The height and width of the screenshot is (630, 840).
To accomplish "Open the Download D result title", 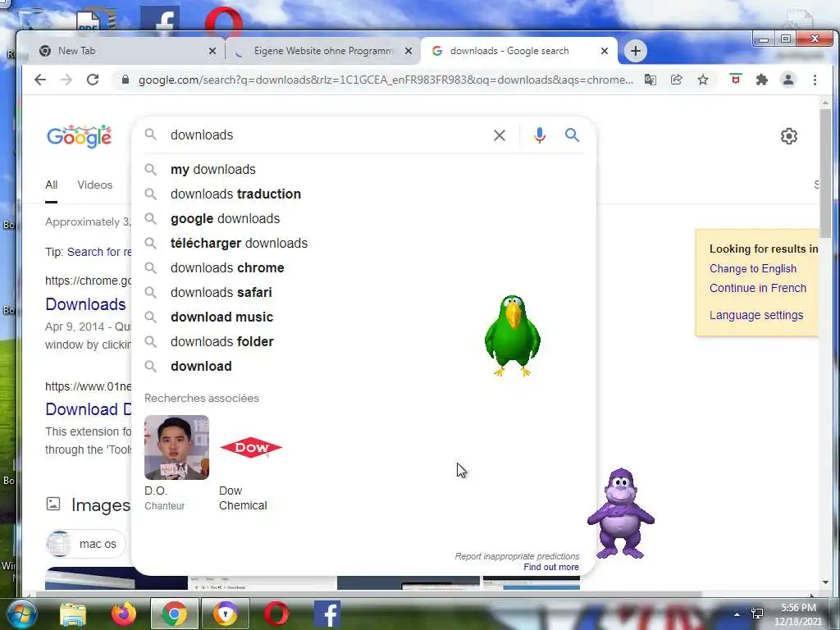I will coord(88,409).
